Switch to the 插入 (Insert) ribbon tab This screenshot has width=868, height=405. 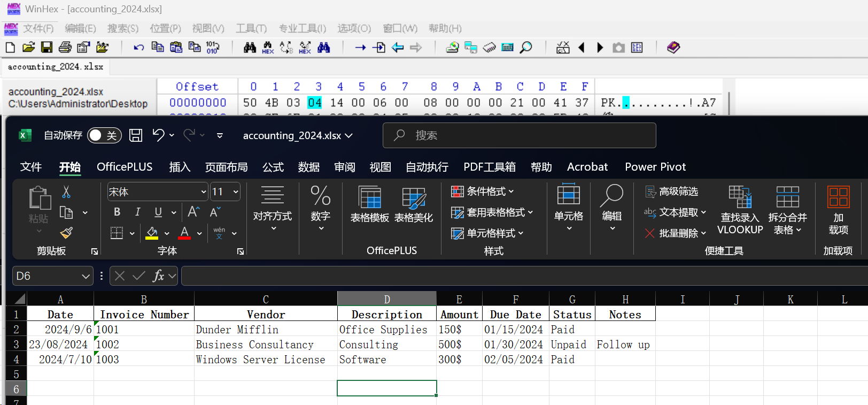coord(180,167)
